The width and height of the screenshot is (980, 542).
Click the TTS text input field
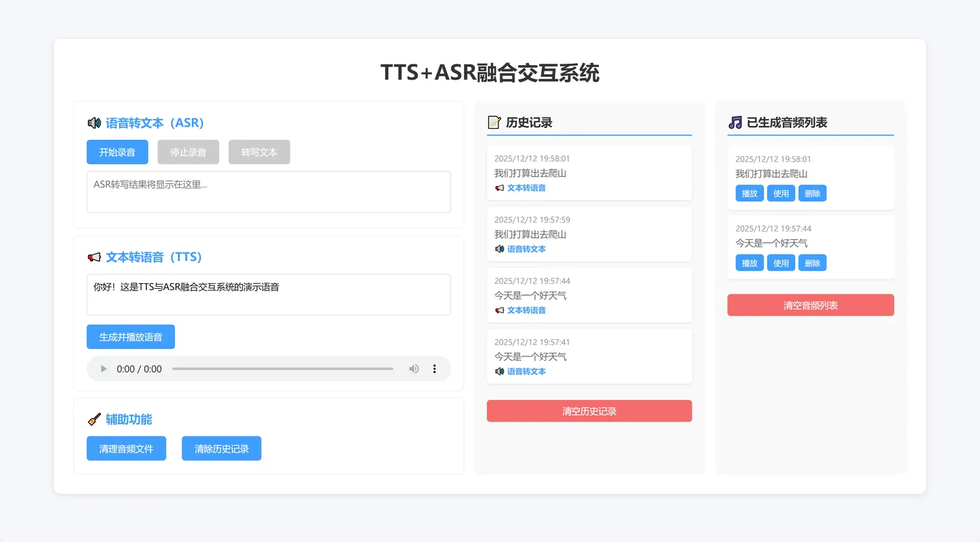[x=268, y=294]
